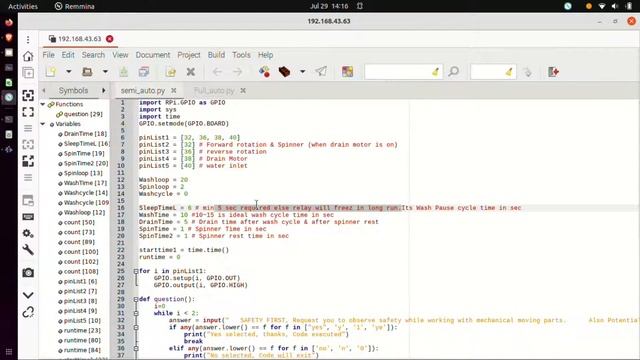The height and width of the screenshot is (360, 640).
Task: Navigate forward one location with the right arrow
Action: (x=237, y=72)
